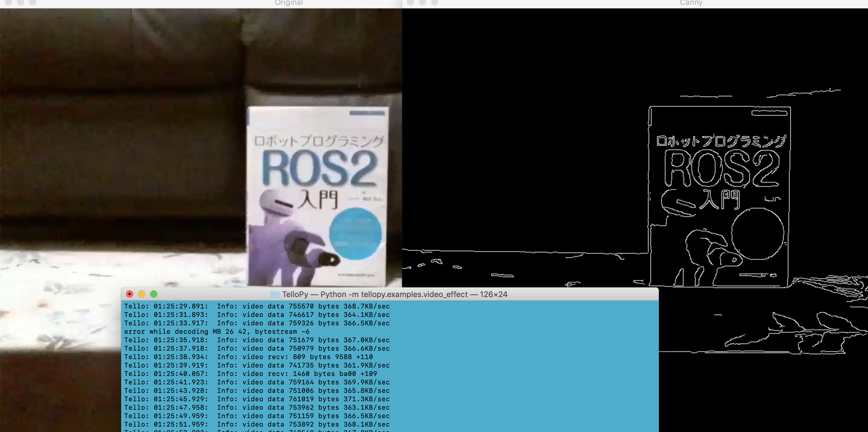This screenshot has width=868, height=432.
Task: Click the Original window title text
Action: 289,3
